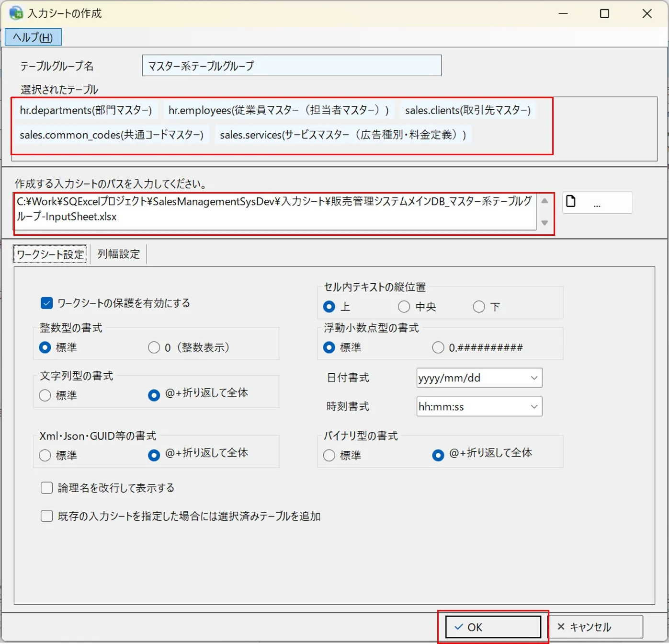The height and width of the screenshot is (644, 669).
Task: Switch to the 列幅設定 tab
Action: click(119, 254)
